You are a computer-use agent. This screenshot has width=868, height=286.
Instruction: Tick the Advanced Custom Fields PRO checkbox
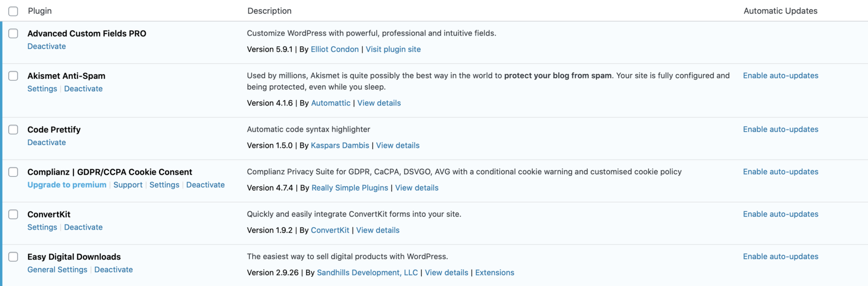point(14,34)
